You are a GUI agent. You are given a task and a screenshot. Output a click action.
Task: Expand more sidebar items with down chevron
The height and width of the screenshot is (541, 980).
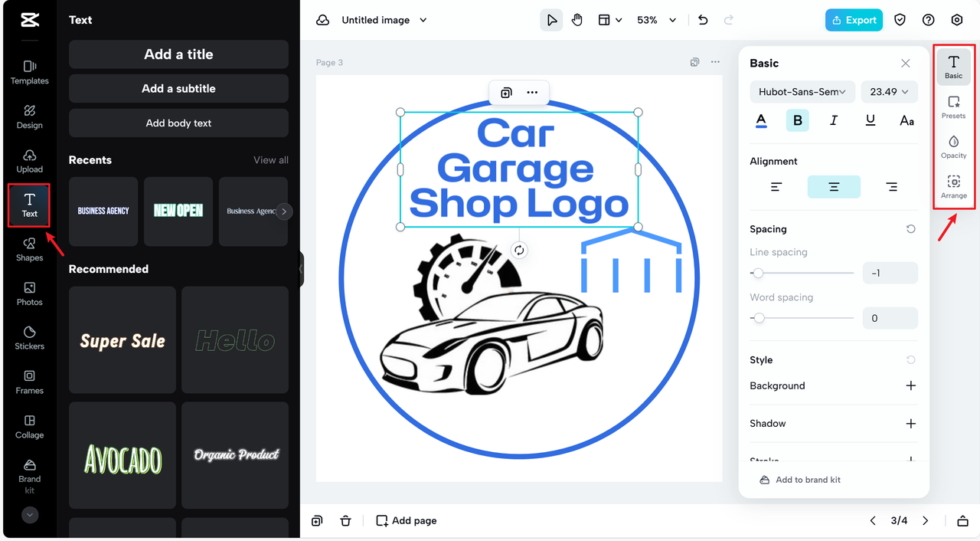tap(30, 515)
